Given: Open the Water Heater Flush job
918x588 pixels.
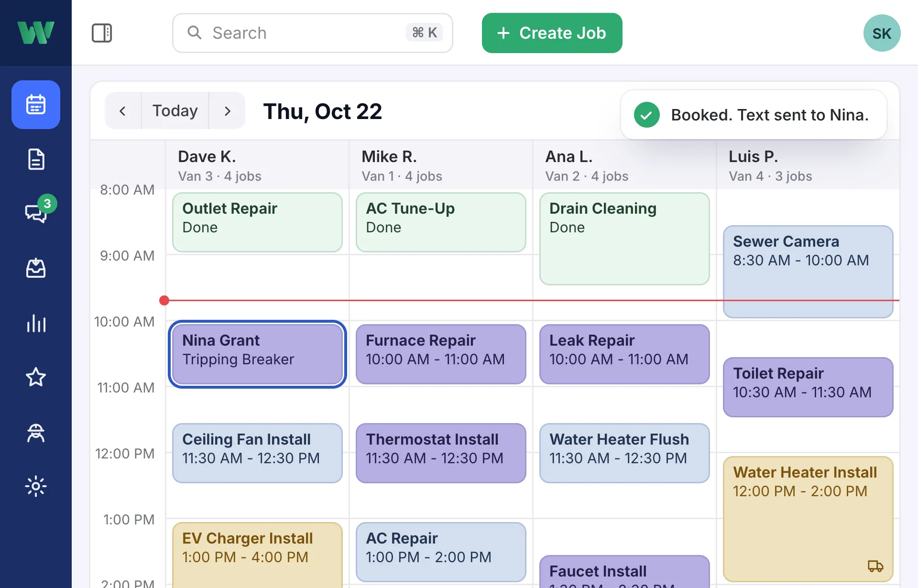Looking at the screenshot, I should 624,453.
